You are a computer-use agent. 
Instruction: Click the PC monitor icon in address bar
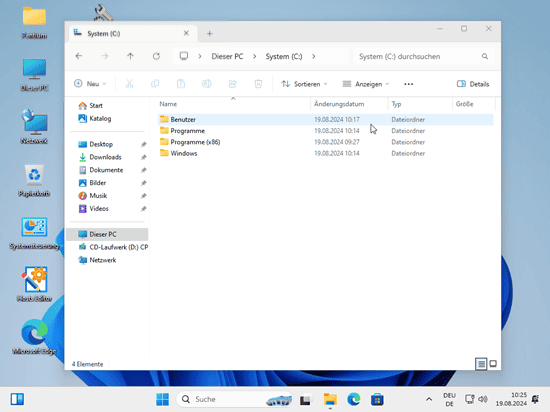tap(184, 56)
